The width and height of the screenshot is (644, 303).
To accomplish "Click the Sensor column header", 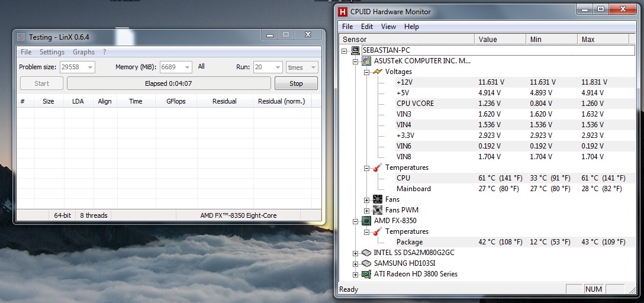I will coord(406,40).
